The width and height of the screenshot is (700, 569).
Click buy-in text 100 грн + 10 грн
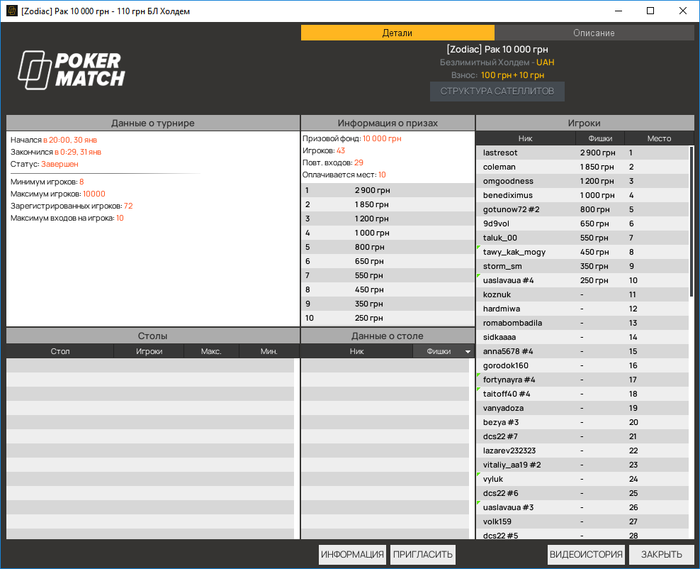(512, 75)
